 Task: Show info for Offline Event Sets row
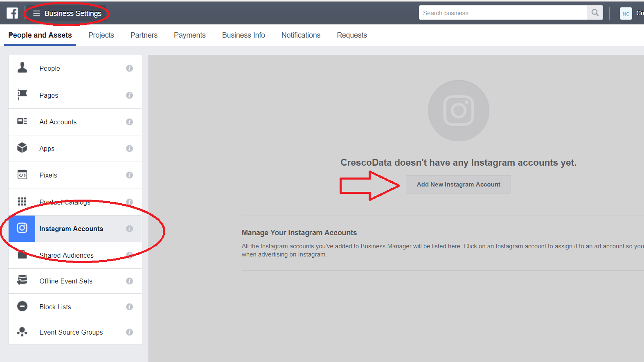tap(129, 281)
